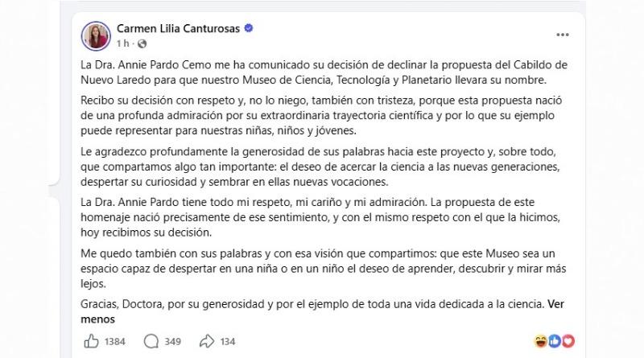644x358 pixels.
Task: Click the laughing Haha reaction emoji
Action: [540, 341]
